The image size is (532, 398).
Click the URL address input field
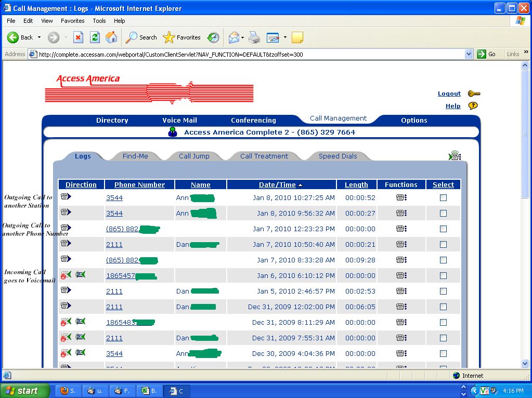coord(250,54)
